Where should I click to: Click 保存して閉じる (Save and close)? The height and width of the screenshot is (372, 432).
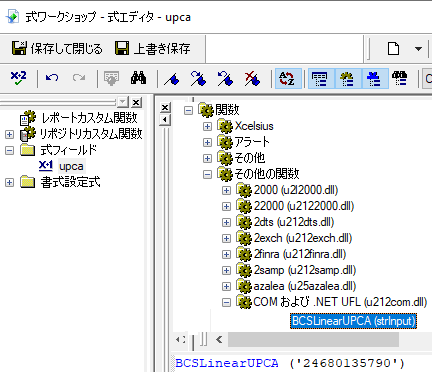[57, 49]
